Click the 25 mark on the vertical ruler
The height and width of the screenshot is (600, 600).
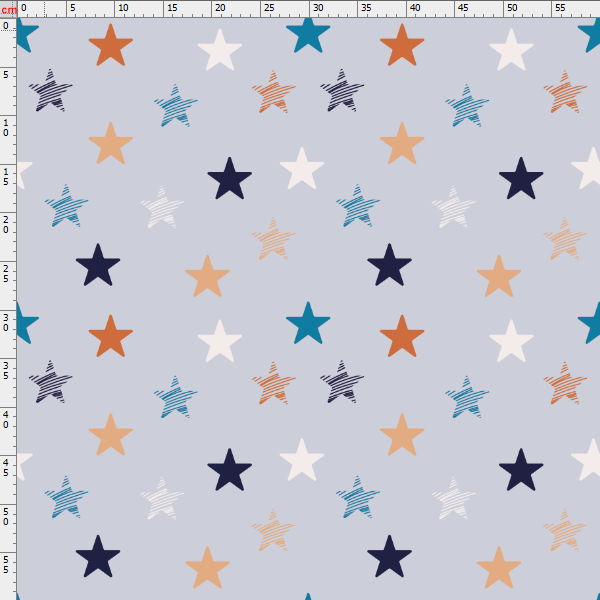pyautogui.click(x=6, y=274)
